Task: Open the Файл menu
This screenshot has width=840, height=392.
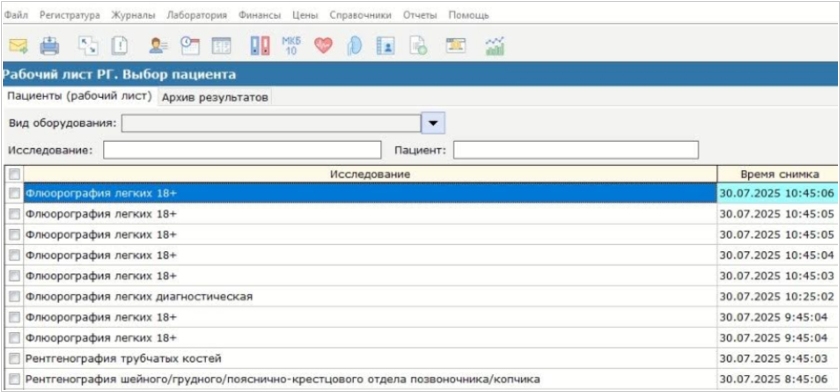Action: pos(16,16)
